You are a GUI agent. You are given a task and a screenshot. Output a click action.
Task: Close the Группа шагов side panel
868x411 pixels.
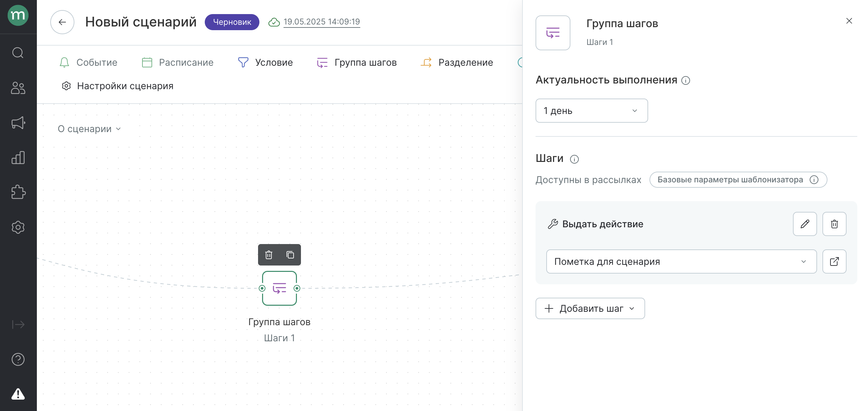point(849,21)
